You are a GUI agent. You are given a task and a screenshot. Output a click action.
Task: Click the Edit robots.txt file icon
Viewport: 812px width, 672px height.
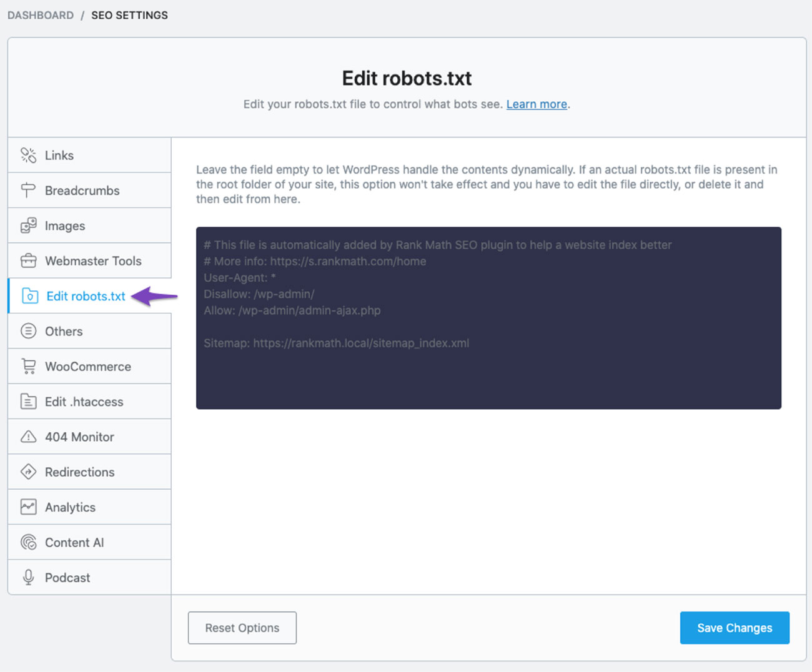point(30,296)
